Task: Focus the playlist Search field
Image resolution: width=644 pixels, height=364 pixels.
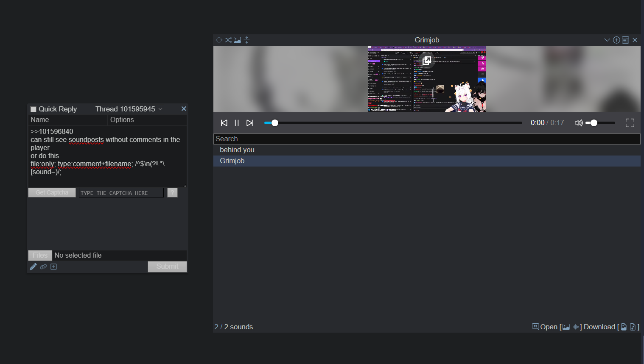Action: click(x=427, y=139)
